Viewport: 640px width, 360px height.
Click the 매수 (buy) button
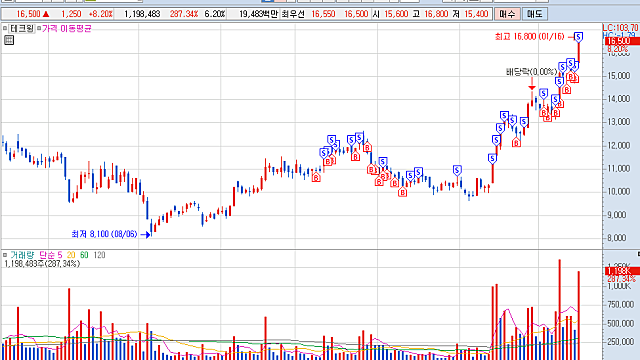pyautogui.click(x=507, y=14)
